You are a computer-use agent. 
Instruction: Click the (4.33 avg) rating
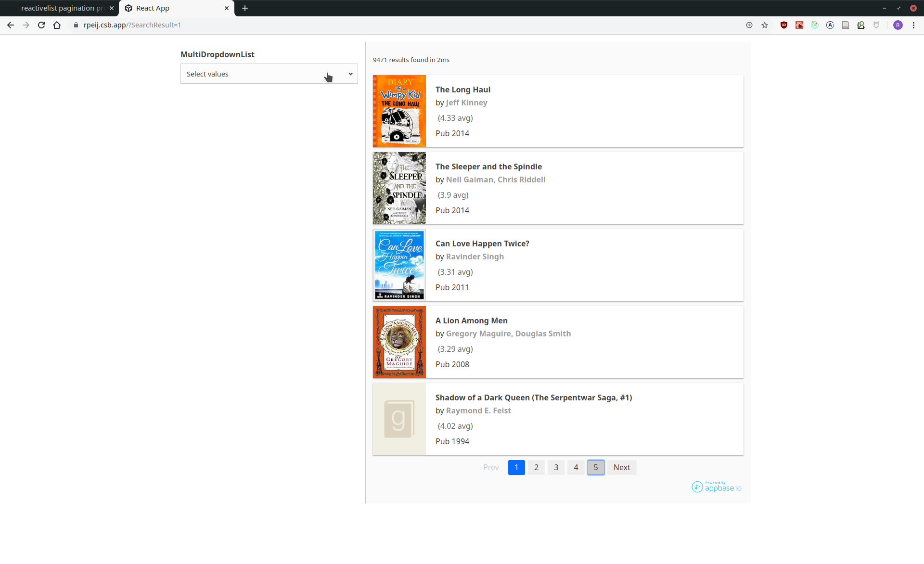pyautogui.click(x=455, y=118)
